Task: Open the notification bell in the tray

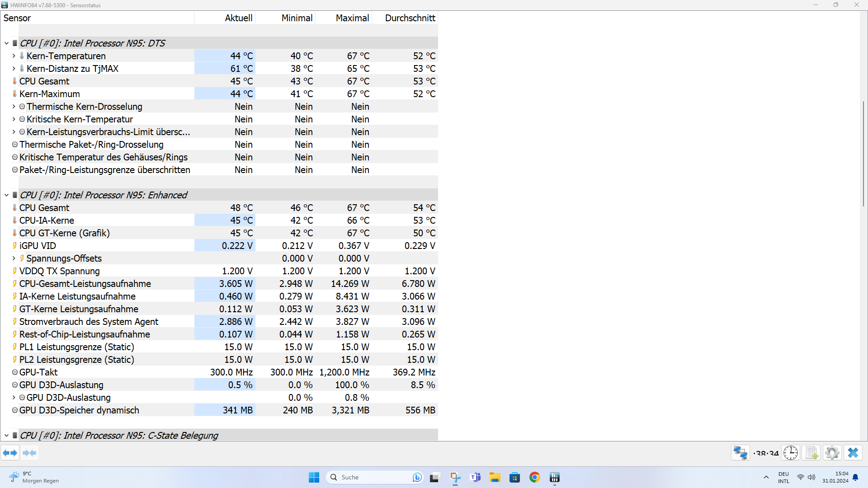Action: pyautogui.click(x=855, y=477)
